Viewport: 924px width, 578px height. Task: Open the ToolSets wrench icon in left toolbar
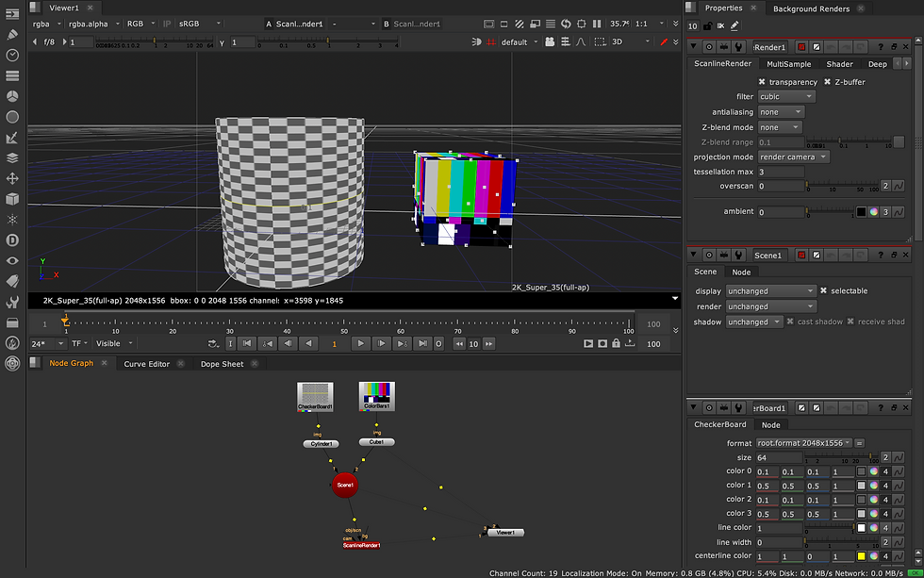pos(11,303)
